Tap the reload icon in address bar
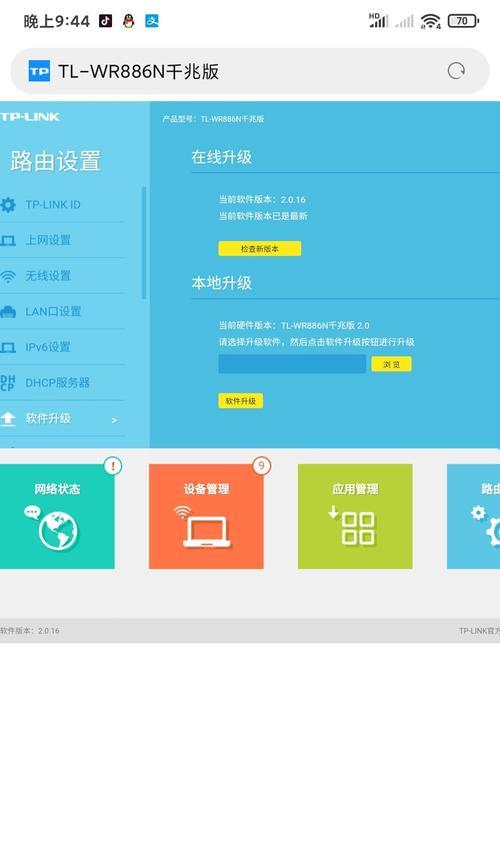This screenshot has width=500, height=866. click(x=456, y=71)
